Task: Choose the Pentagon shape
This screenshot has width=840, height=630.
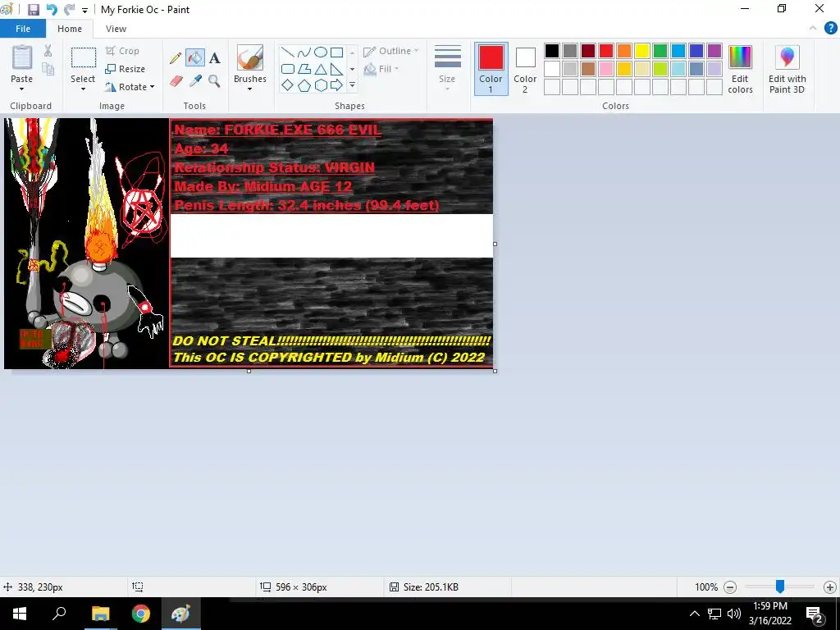Action: coord(304,85)
